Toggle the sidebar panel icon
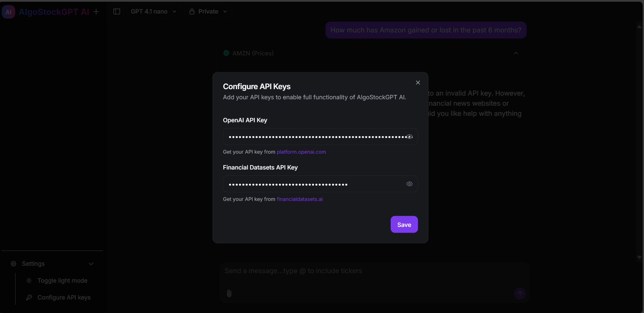The image size is (644, 313). pos(117,11)
